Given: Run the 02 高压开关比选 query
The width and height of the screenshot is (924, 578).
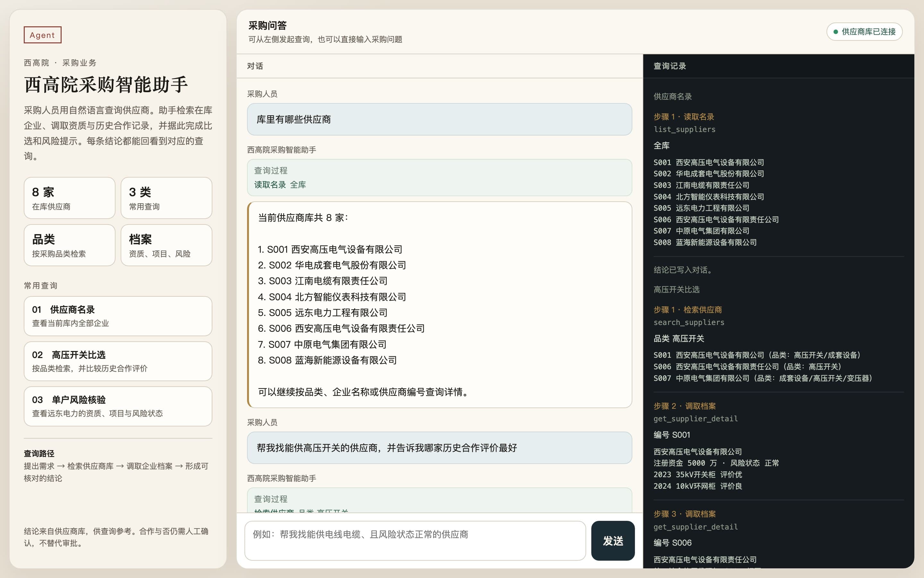Looking at the screenshot, I should 118,361.
